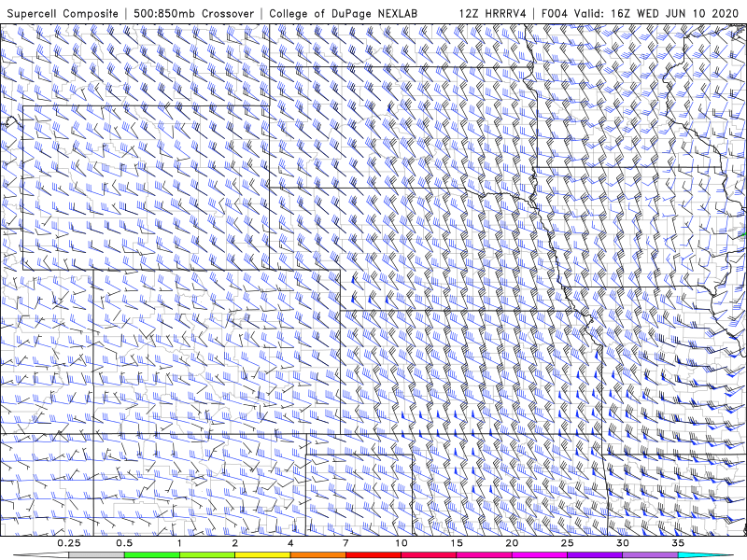This screenshot has height=560, width=747.
Task: Select the yellow-green swatch between 1 and 2
Action: pyautogui.click(x=207, y=555)
